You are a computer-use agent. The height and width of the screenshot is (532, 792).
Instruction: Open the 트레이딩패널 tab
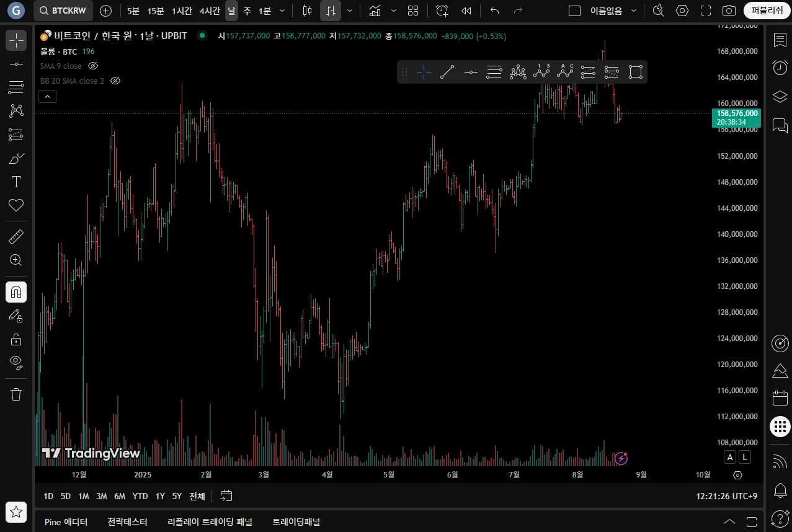pyautogui.click(x=296, y=522)
